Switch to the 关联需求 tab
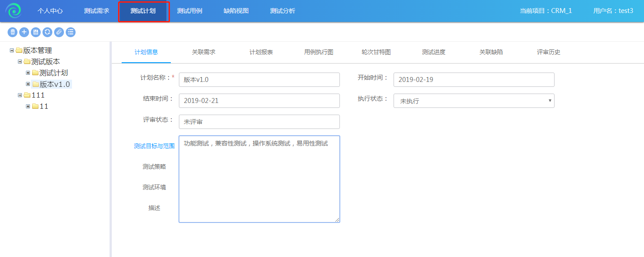This screenshot has height=257, width=644. (x=203, y=52)
